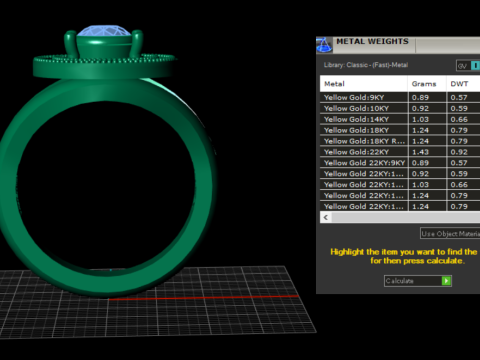Toggle the GV switch in panel header
The height and width of the screenshot is (360, 480).
coord(468,66)
